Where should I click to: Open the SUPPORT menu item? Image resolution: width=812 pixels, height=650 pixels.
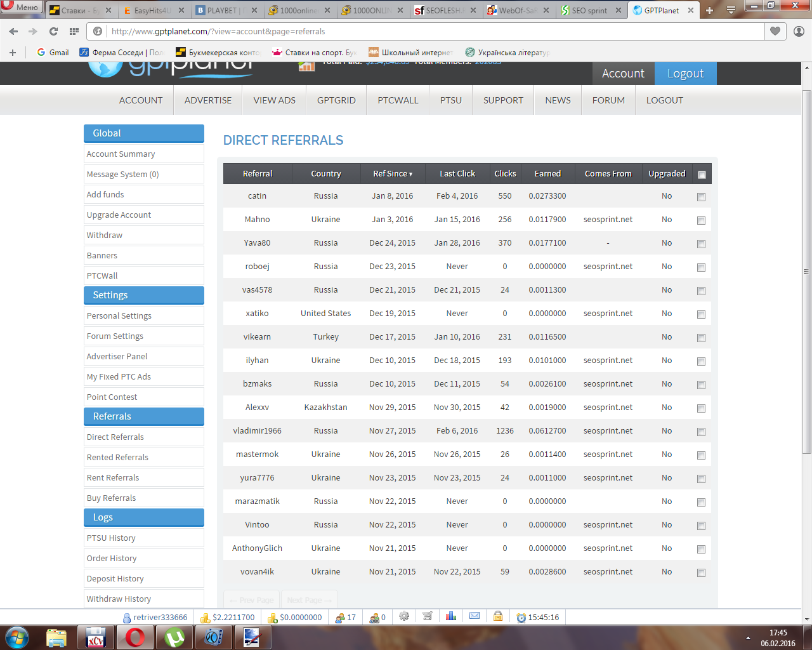[503, 100]
